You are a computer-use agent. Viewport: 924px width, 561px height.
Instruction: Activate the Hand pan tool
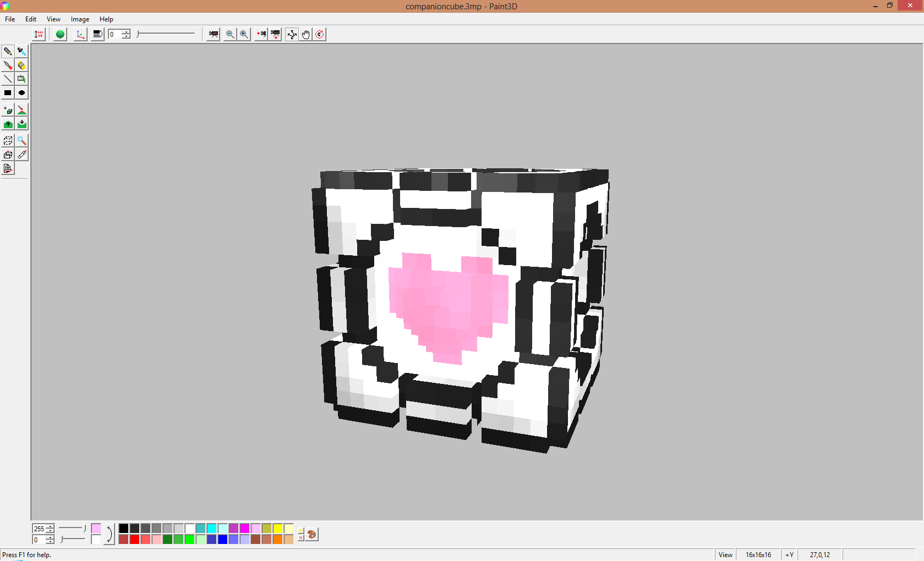click(305, 34)
